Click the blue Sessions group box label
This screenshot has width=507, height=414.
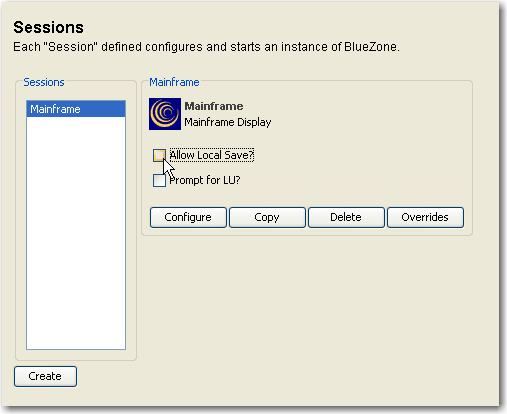pyautogui.click(x=44, y=82)
